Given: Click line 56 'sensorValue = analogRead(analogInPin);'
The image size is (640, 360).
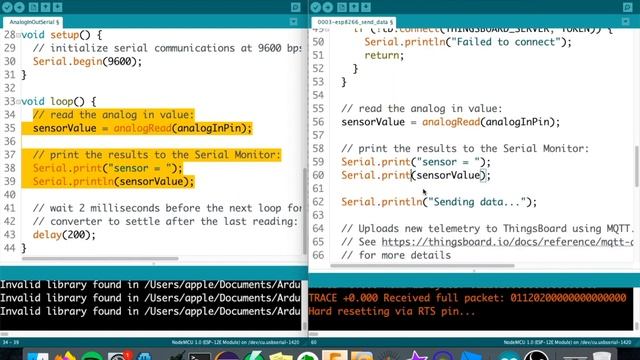Looking at the screenshot, I should pos(451,122).
